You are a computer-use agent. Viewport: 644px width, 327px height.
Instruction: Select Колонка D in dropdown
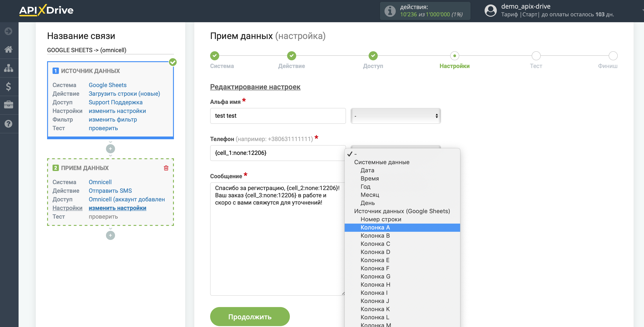402,252
